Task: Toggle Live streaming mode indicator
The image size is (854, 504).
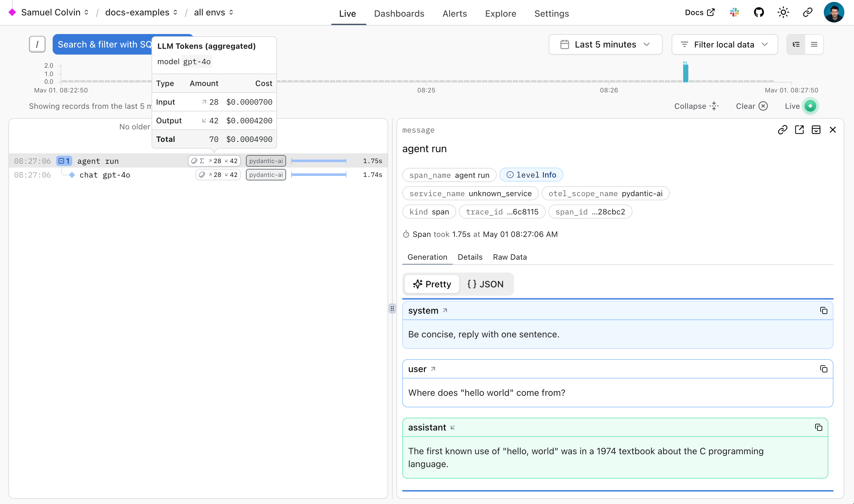Action: (x=810, y=106)
